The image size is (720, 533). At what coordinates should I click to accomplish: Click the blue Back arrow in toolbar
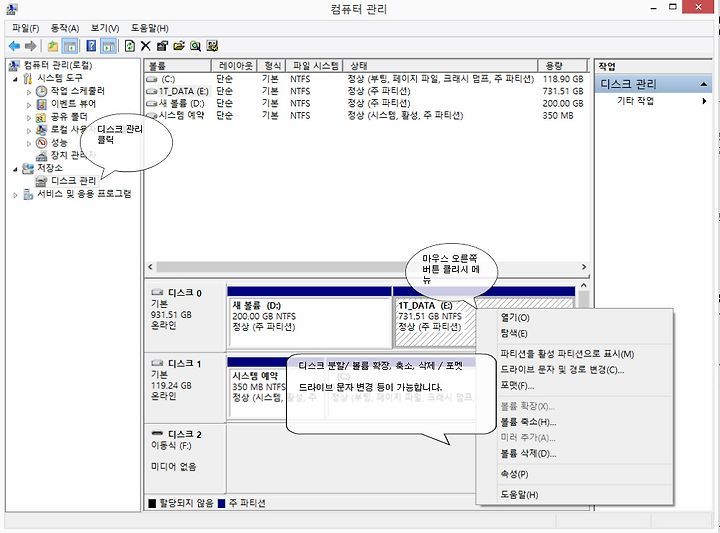14,46
